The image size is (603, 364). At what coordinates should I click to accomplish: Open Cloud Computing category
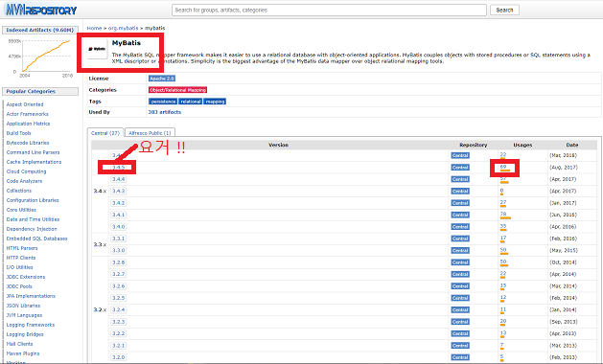[x=26, y=171]
